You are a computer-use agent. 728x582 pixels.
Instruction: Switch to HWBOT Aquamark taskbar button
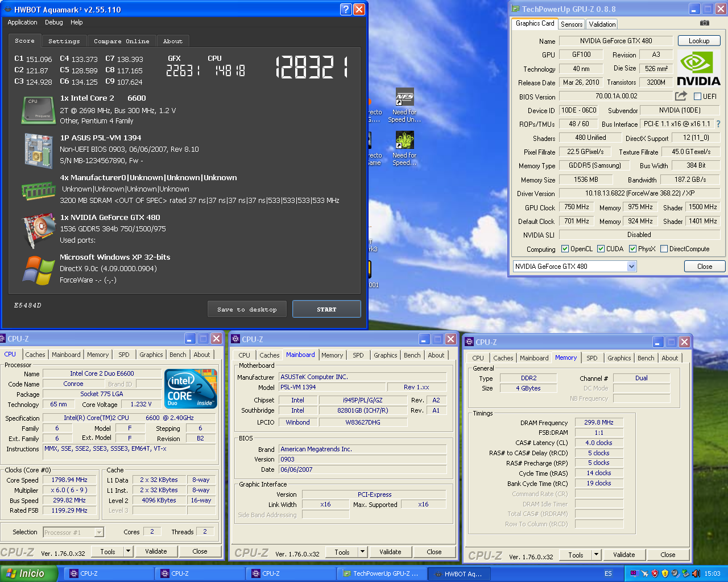[458, 573]
